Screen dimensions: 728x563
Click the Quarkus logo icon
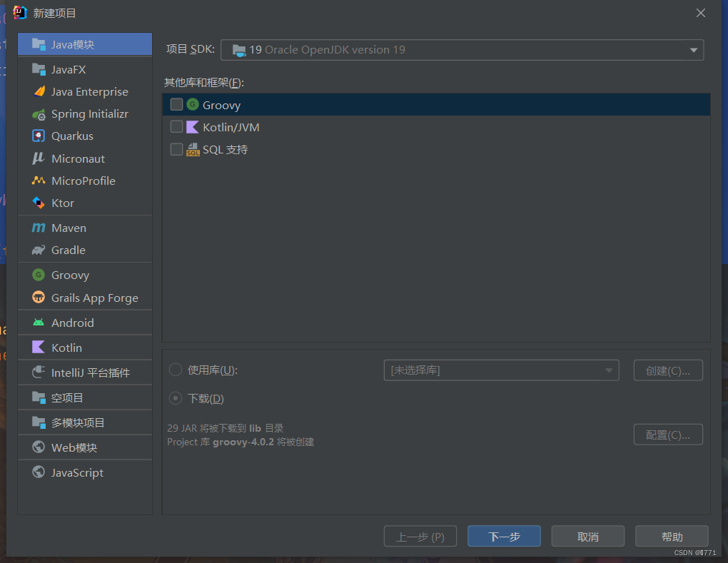click(x=39, y=136)
